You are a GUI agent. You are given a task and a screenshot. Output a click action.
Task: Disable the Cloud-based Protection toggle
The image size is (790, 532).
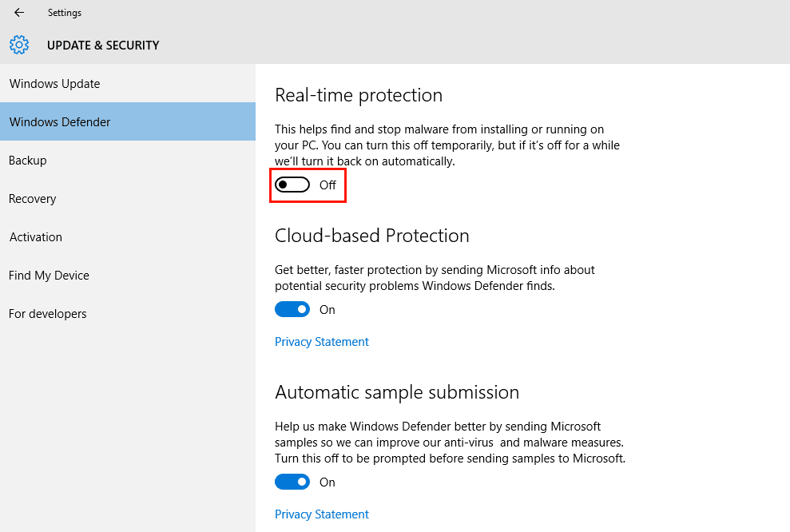[x=292, y=309]
